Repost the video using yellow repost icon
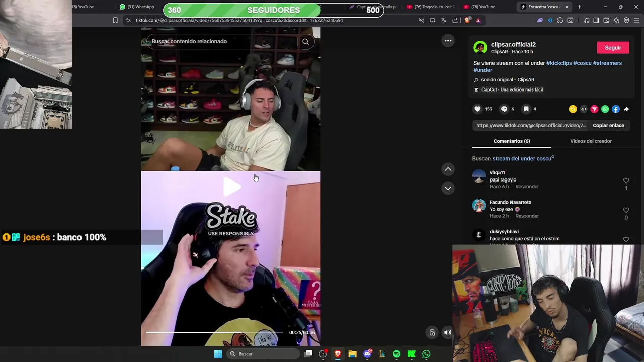Viewport: 644px width, 362px height. click(x=573, y=109)
